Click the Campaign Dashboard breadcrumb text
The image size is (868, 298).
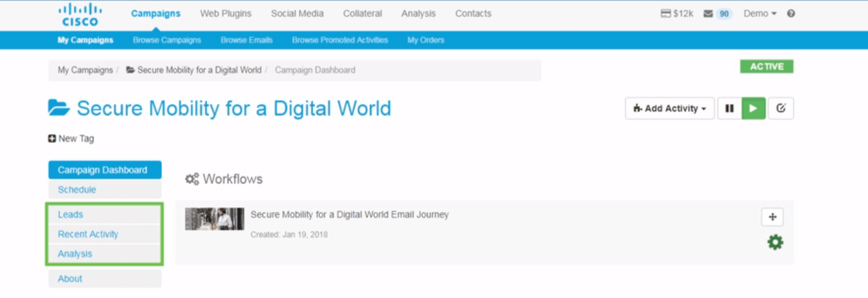(315, 70)
